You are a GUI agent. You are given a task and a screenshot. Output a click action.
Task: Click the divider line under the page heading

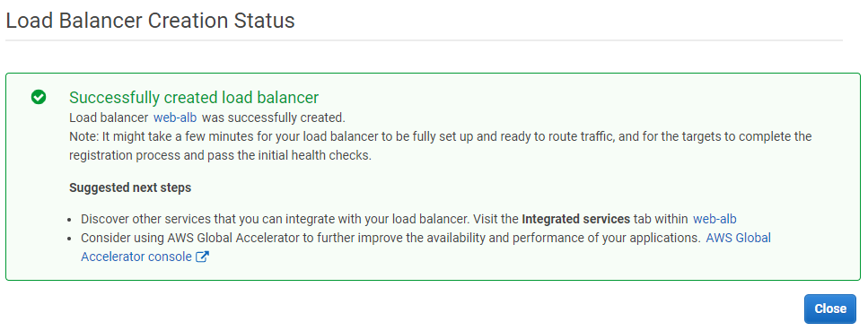pyautogui.click(x=424, y=40)
